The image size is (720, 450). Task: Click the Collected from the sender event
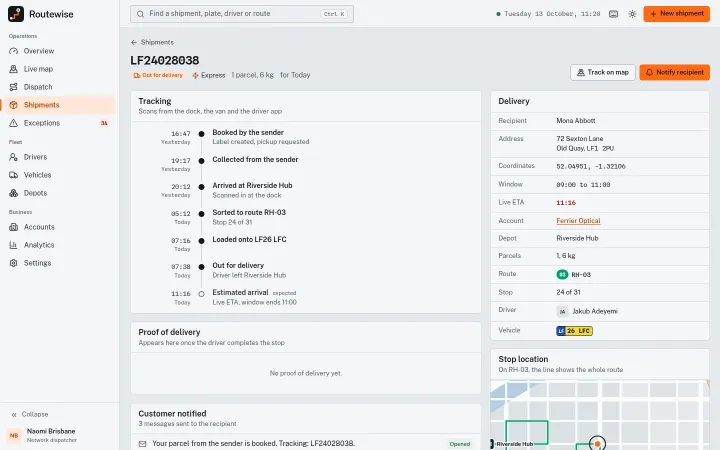tap(255, 159)
